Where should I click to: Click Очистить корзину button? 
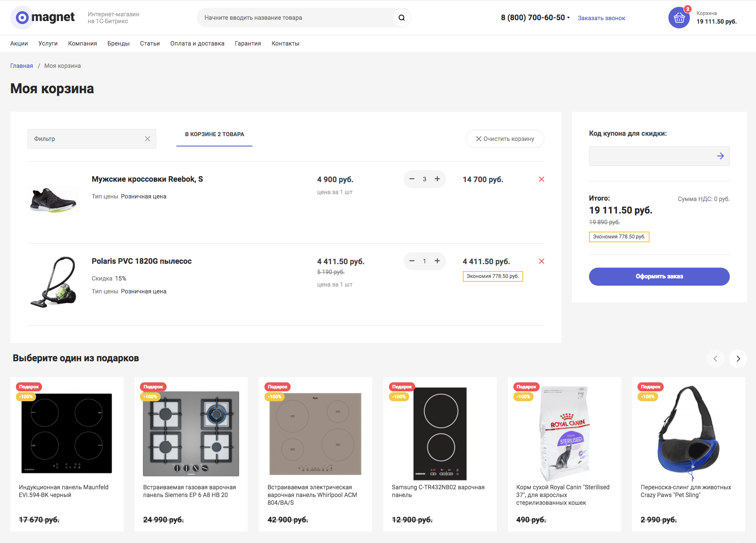tap(505, 139)
